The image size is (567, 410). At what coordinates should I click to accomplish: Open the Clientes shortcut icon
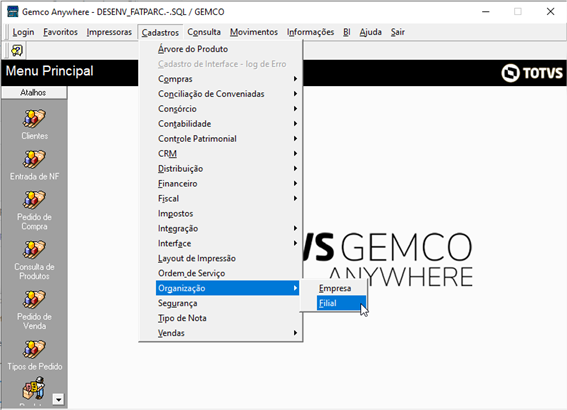coord(34,119)
